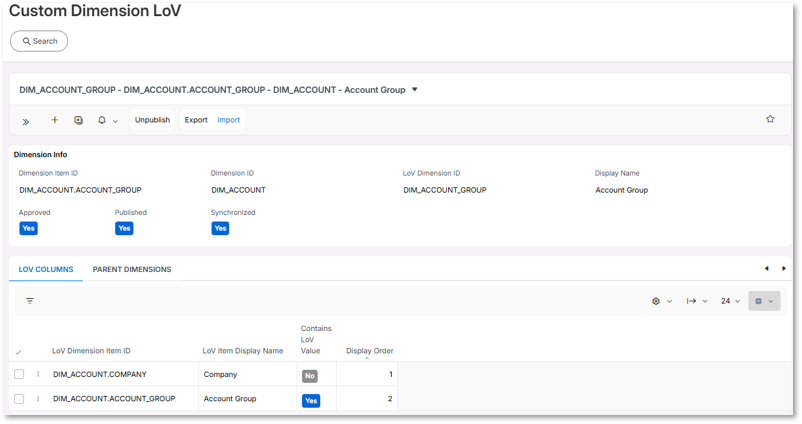Click the notification bell icon
This screenshot has height=424, width=802.
102,120
